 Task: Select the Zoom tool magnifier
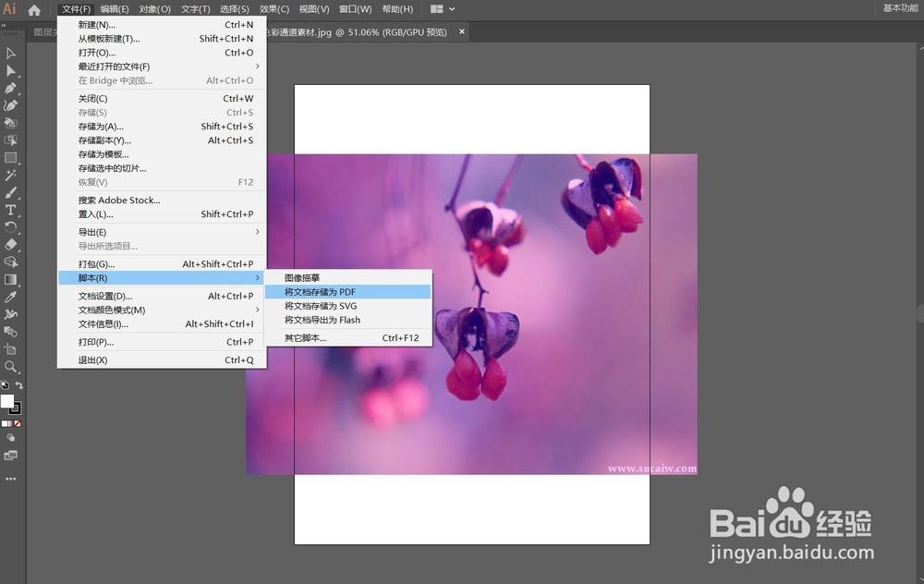coord(10,367)
